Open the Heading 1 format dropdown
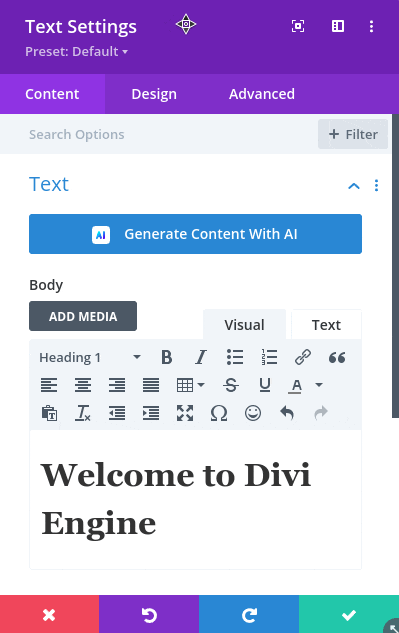This screenshot has height=633, width=399. pyautogui.click(x=90, y=357)
